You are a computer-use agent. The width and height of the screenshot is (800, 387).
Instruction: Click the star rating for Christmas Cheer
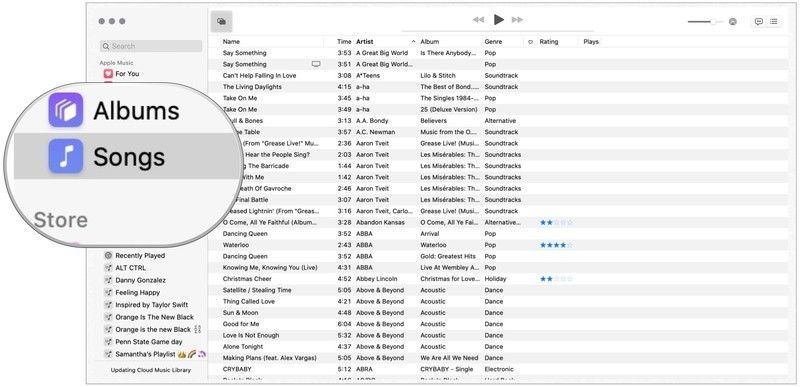click(x=556, y=279)
